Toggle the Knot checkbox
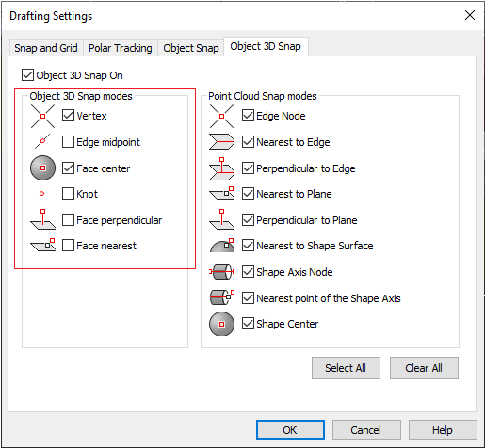This screenshot has width=485, height=448. (x=68, y=194)
